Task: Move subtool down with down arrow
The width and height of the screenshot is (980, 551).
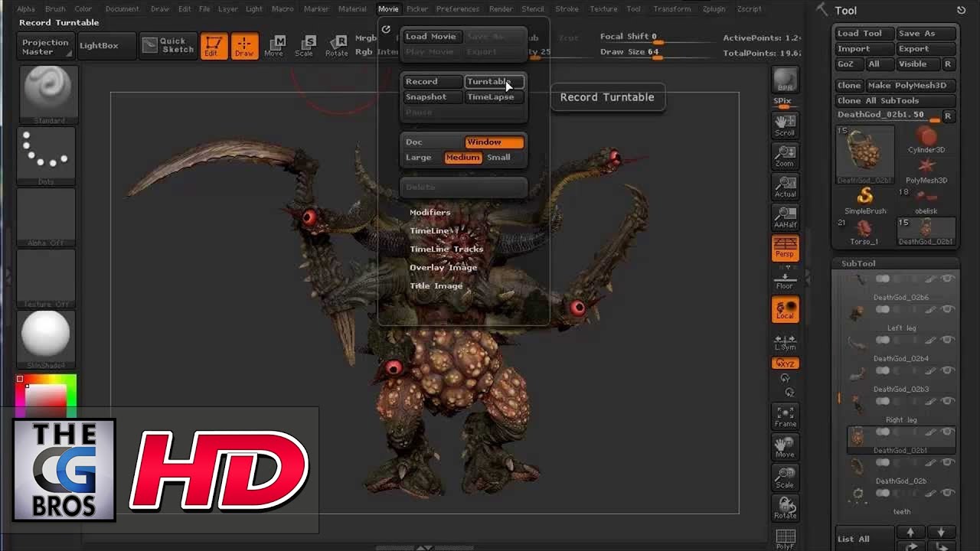Action: (x=941, y=532)
